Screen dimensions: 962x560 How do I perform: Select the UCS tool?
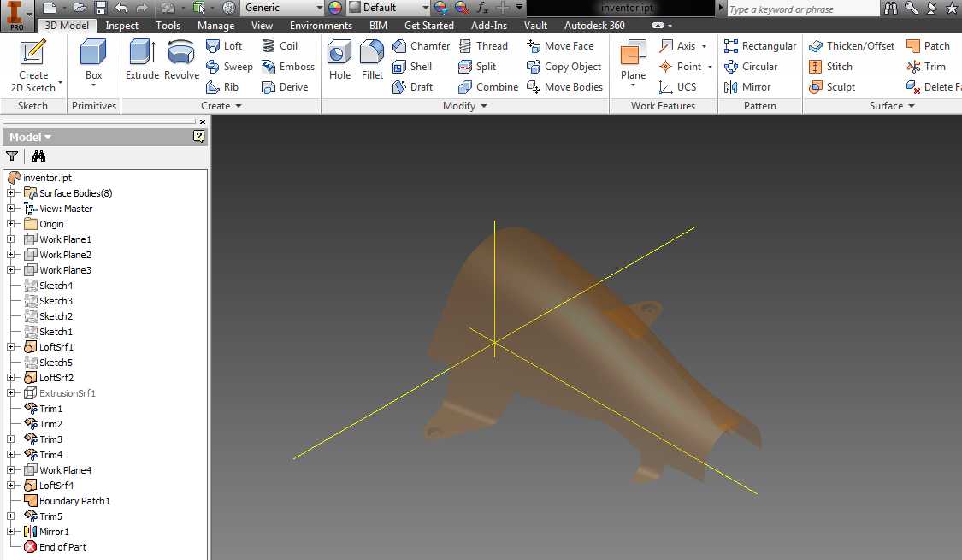(678, 87)
